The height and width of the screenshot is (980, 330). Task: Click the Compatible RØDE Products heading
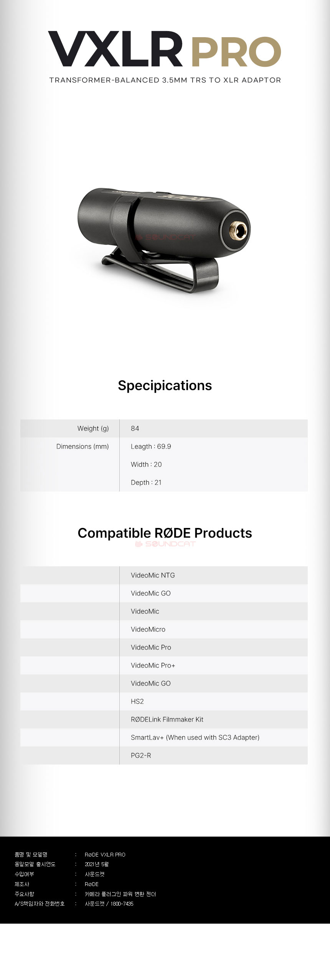(165, 533)
